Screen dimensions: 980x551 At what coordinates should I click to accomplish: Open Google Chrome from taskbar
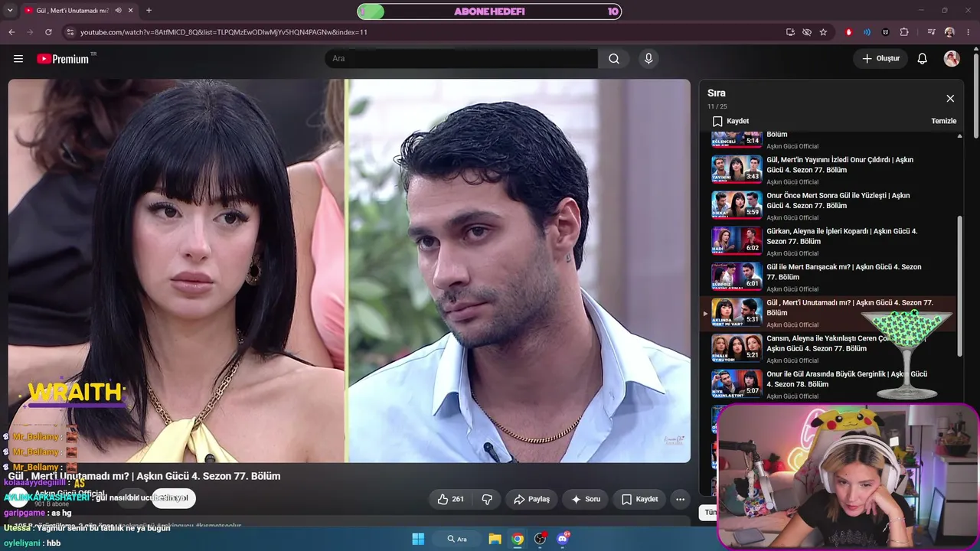(518, 539)
